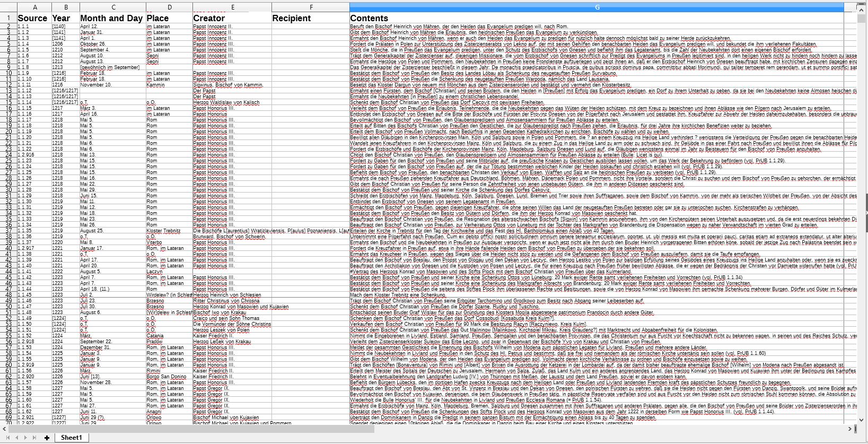Click the 'Viterbo' place cell
The height and width of the screenshot is (444, 868).
[169, 242]
